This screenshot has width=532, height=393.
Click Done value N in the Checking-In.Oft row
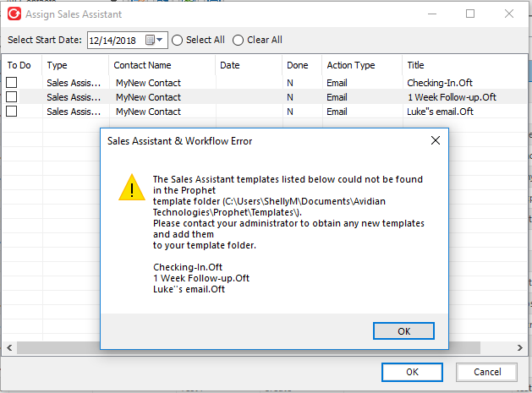[x=290, y=83]
